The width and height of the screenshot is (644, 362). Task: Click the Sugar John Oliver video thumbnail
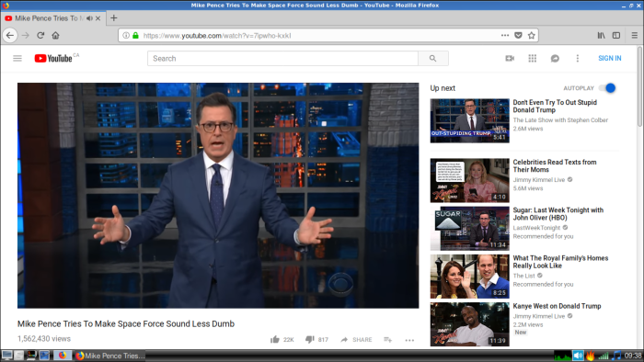469,229
